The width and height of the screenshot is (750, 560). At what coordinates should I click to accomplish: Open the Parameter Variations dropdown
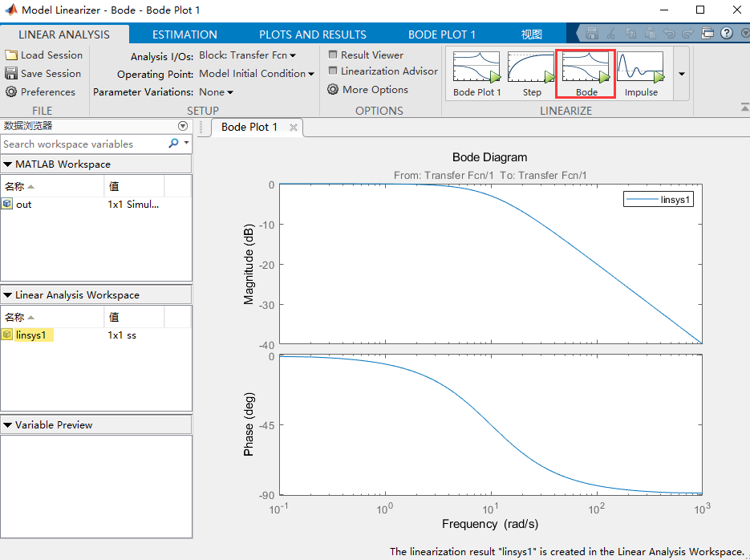[216, 91]
